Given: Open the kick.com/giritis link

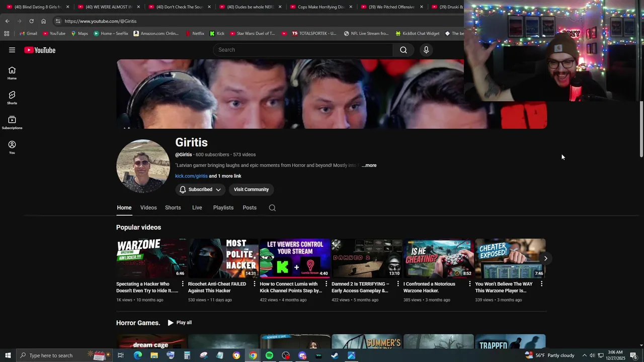Looking at the screenshot, I should 191,176.
